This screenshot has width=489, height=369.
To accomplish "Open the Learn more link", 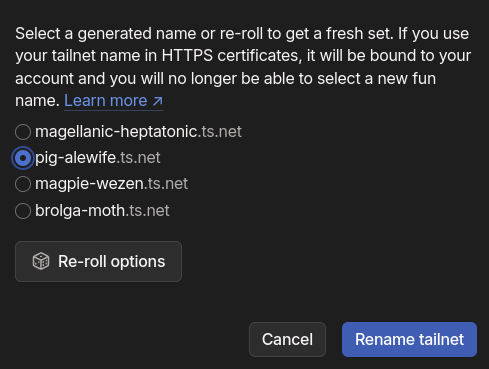I will tap(114, 101).
